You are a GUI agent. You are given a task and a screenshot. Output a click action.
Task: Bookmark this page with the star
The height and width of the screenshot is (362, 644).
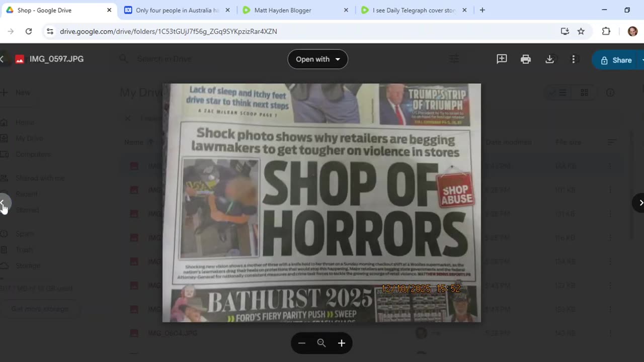pos(581,31)
